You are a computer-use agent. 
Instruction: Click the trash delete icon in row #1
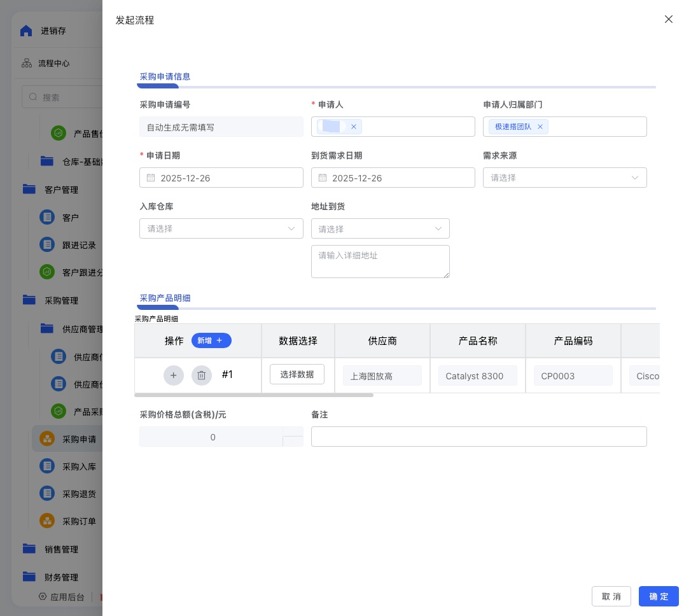pyautogui.click(x=201, y=375)
